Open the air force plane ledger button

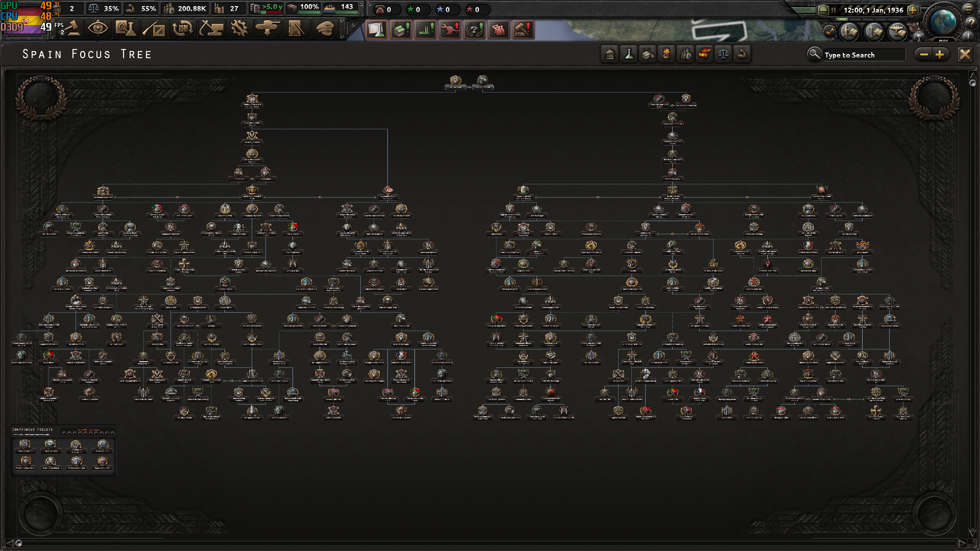coord(897,32)
